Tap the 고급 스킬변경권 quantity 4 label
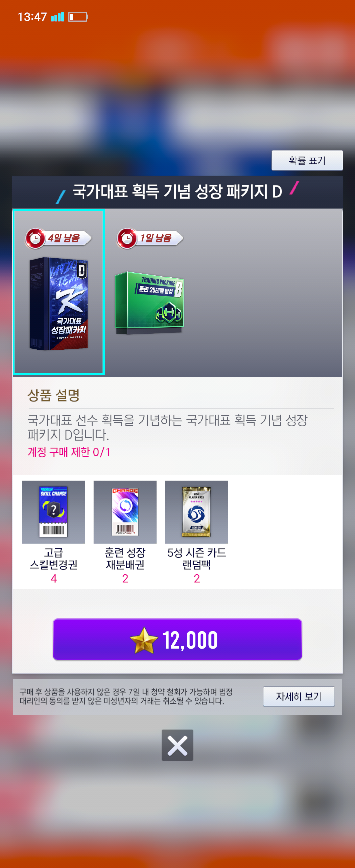The height and width of the screenshot is (868, 355). click(54, 579)
